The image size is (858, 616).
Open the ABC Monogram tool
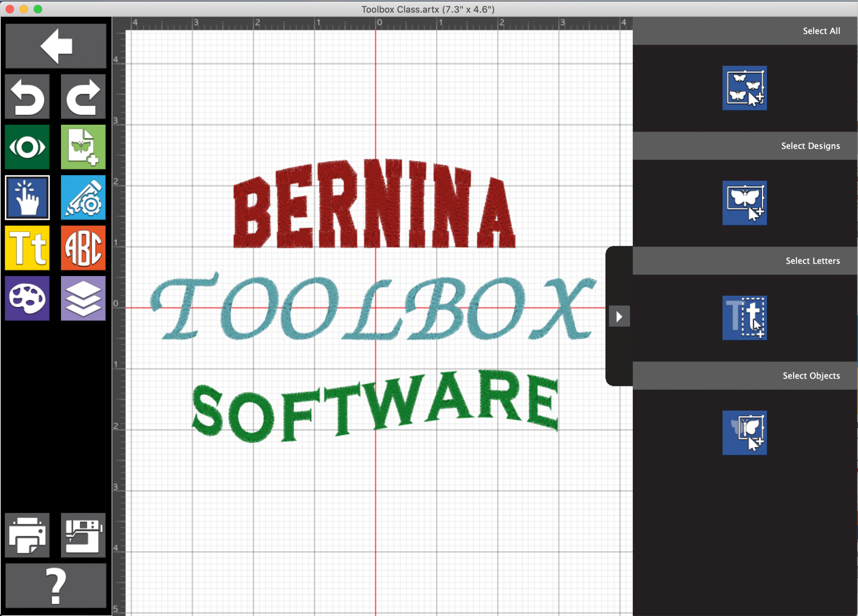point(83,248)
